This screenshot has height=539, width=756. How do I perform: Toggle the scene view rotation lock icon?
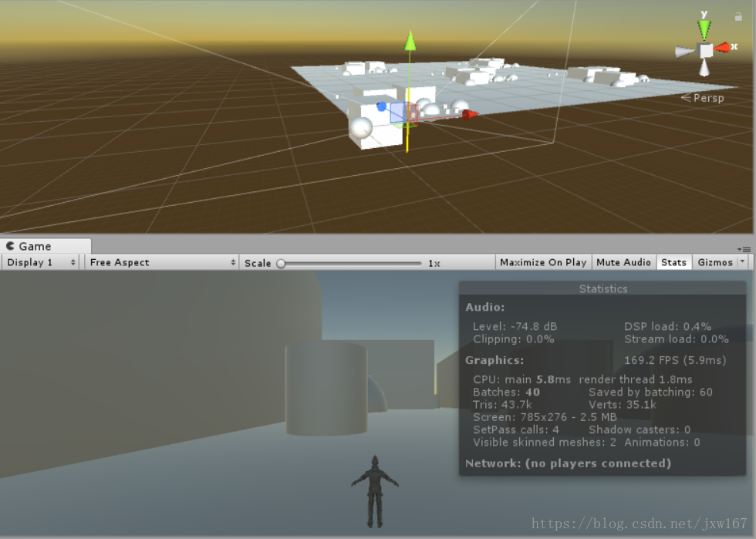click(x=738, y=16)
